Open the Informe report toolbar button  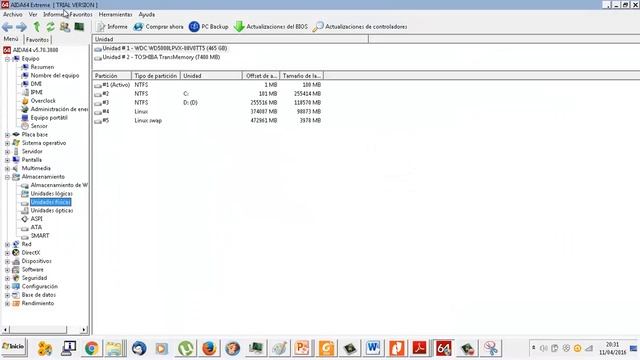112,27
